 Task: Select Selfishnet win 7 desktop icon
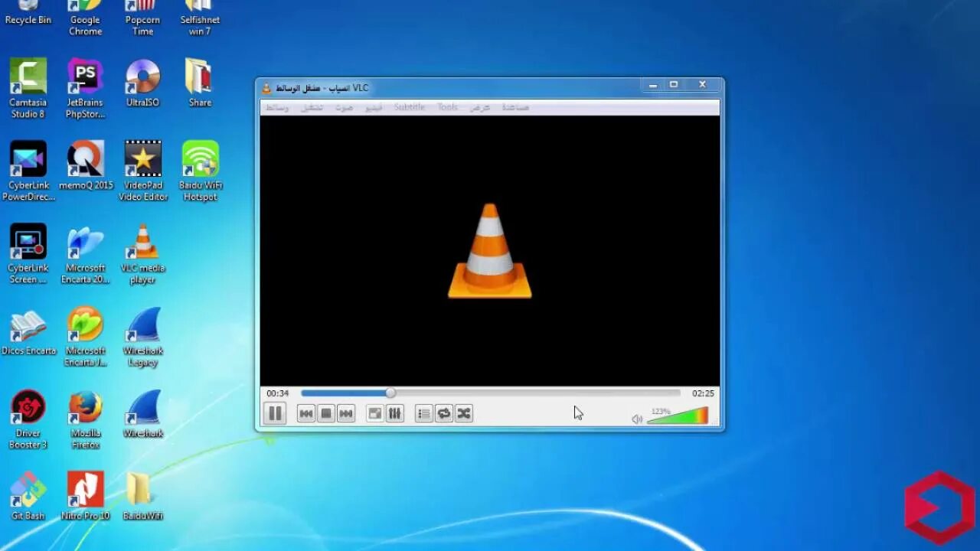click(200, 18)
